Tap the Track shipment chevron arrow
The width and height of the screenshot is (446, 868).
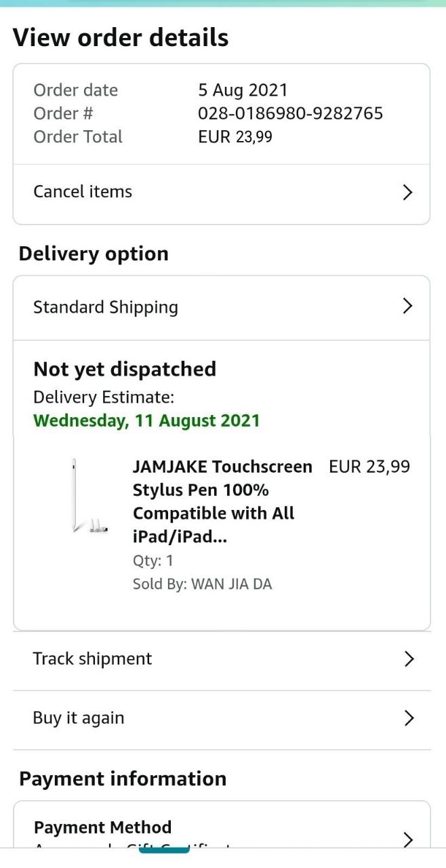[x=409, y=658]
